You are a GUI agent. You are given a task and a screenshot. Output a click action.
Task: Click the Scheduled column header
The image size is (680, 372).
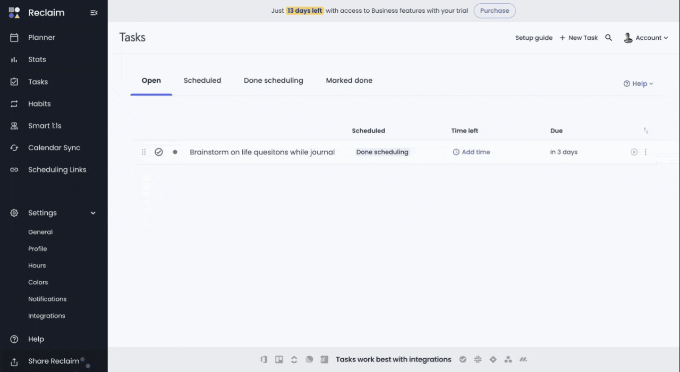tap(368, 131)
